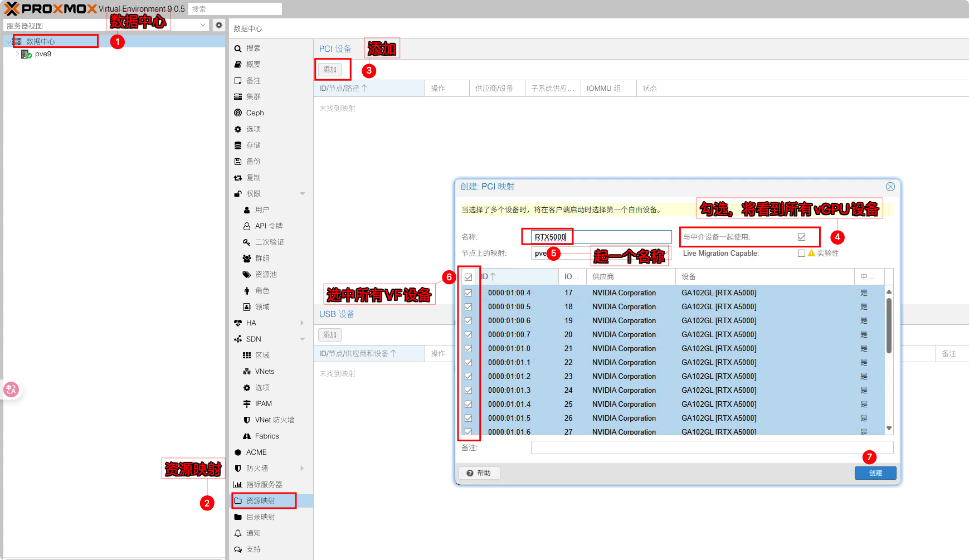Open 角色 role icon

247,291
